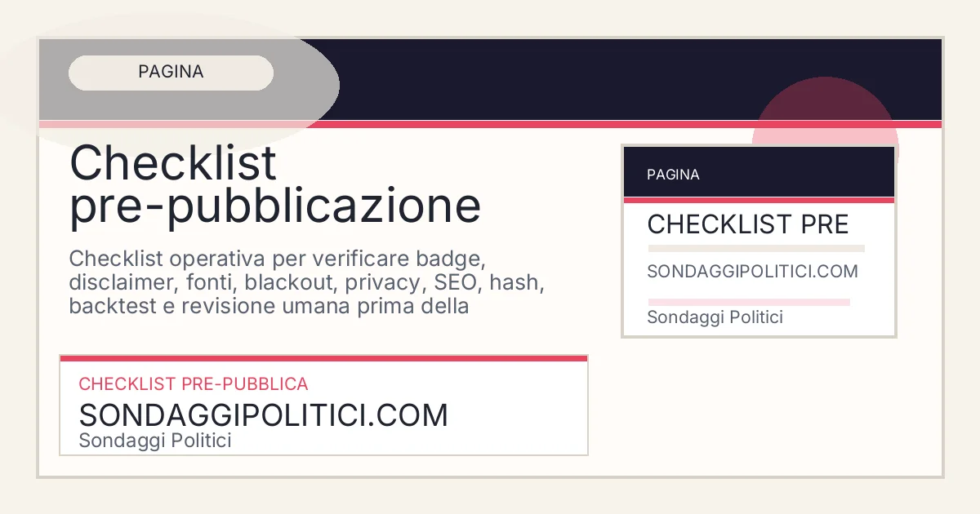Click the pink bar in the right card
Screen dimensions: 980x514
(748, 302)
